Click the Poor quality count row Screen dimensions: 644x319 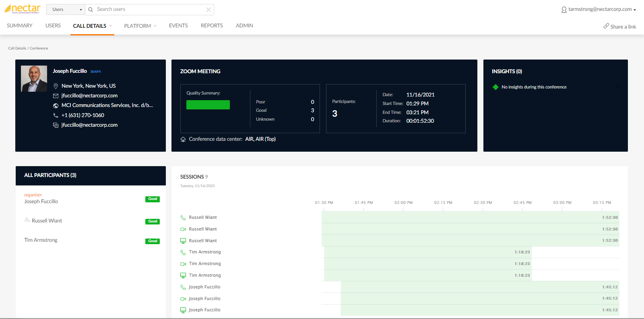285,102
